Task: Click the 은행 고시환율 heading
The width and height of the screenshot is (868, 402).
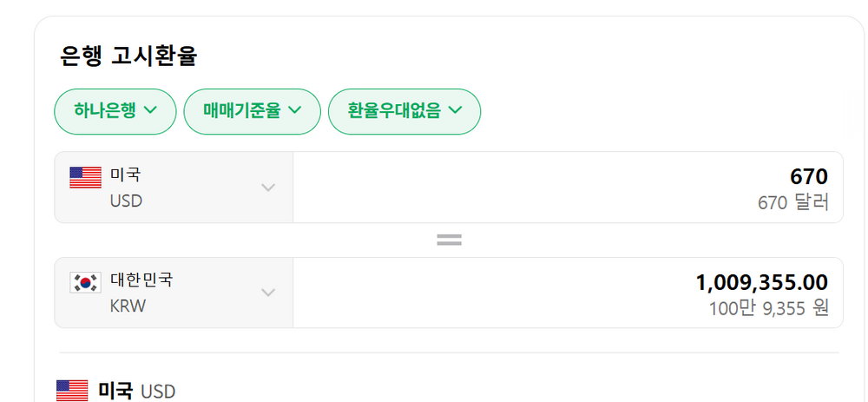Action: pyautogui.click(x=128, y=56)
